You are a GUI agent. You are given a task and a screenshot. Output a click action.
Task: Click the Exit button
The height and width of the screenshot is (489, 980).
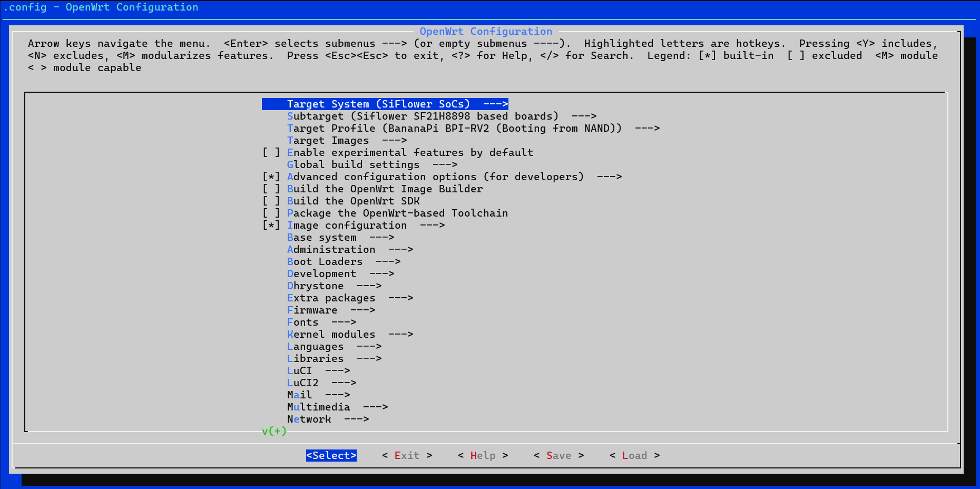(x=407, y=456)
